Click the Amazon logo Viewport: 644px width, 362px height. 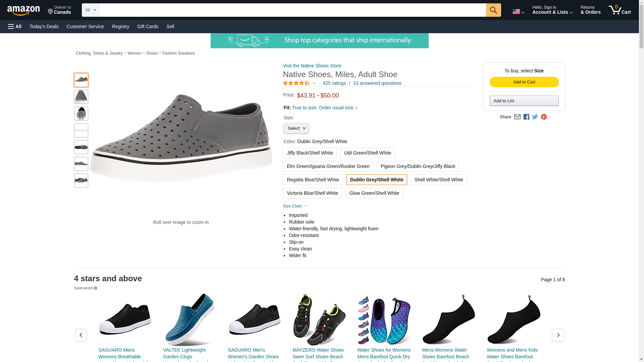pos(23,10)
